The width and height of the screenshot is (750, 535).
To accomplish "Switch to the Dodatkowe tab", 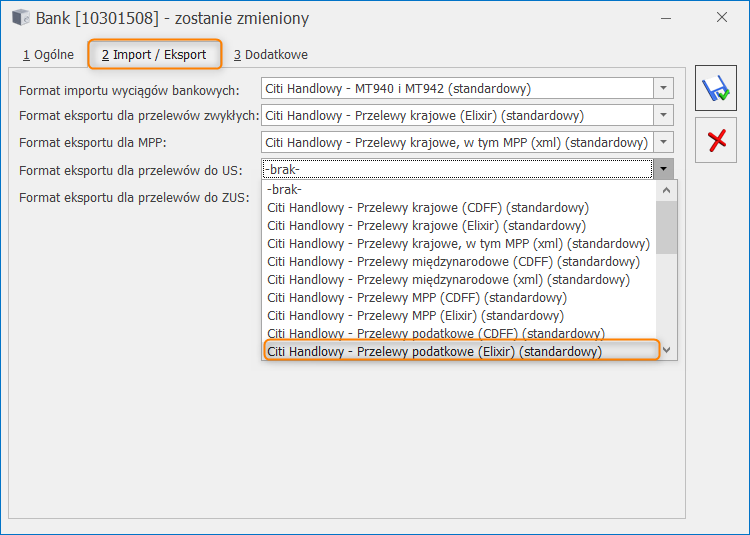I will (x=271, y=54).
